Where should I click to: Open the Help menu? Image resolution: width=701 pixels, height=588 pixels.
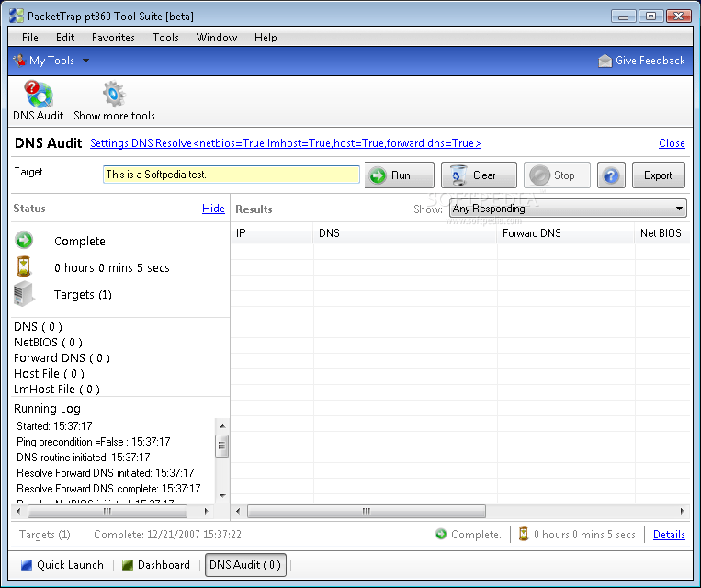[266, 38]
